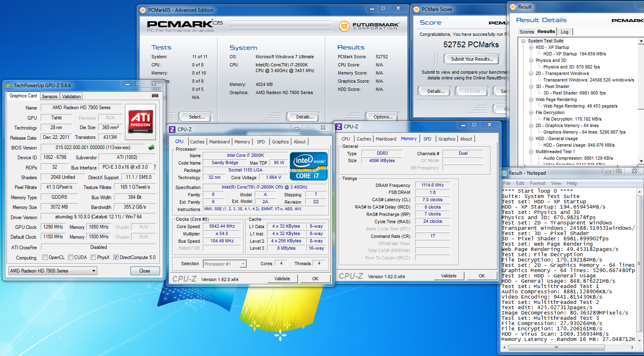
Task: Toggle the CUDA checkbox in GPU-Z
Action: (x=71, y=257)
